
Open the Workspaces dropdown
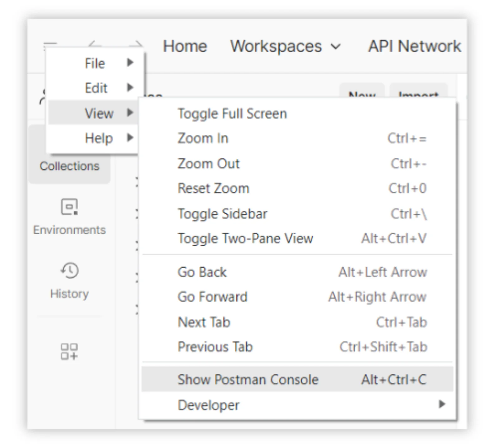click(285, 46)
